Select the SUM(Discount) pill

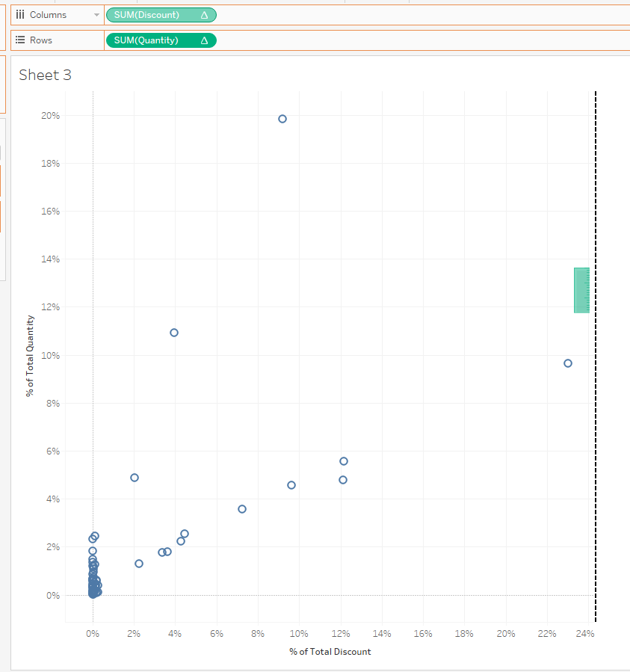click(x=146, y=14)
